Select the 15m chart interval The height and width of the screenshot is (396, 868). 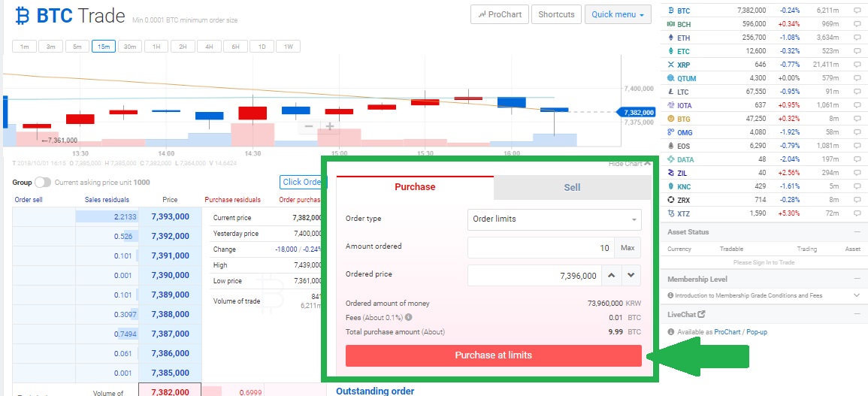(x=104, y=47)
